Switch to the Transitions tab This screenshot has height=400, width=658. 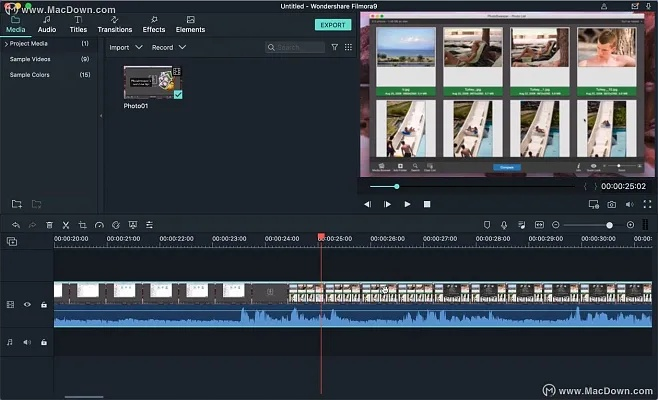pyautogui.click(x=115, y=25)
